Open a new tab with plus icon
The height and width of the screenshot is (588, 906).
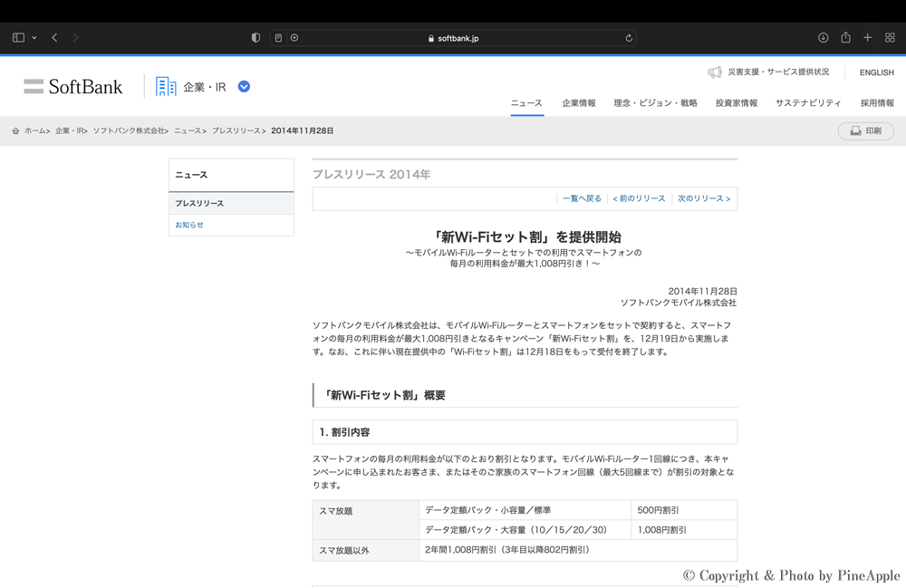pos(867,38)
